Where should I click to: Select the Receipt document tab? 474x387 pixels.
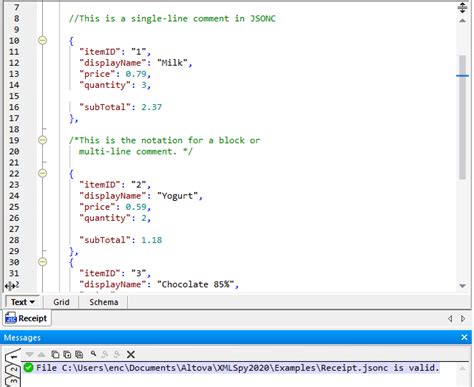27,318
